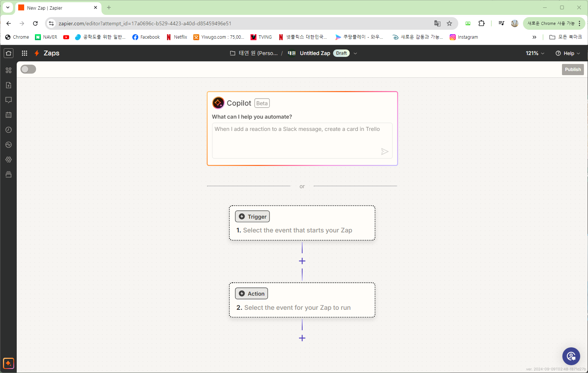
Task: Click the Zaps lightning logo
Action: coord(37,53)
